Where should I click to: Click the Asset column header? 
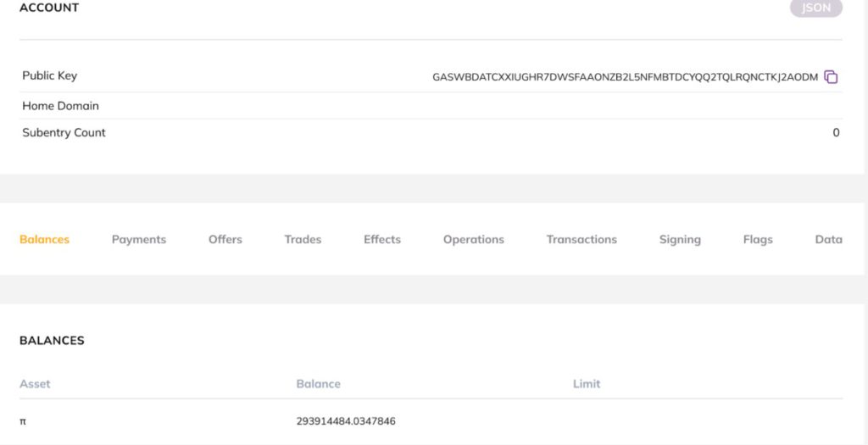[x=35, y=384]
